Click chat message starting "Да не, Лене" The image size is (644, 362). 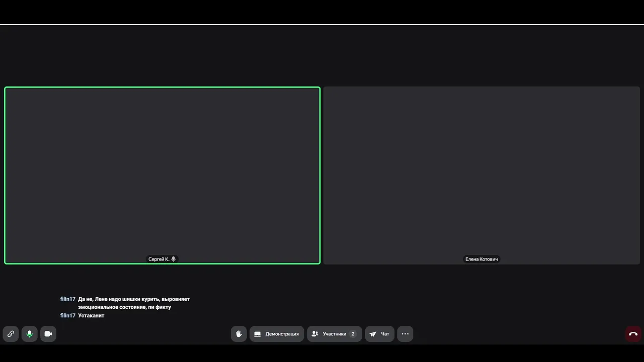[x=134, y=303]
